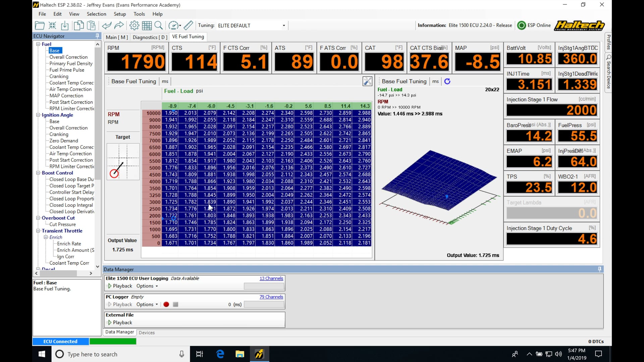Image resolution: width=644 pixels, height=362 pixels.
Task: Click the undo arrow icon
Action: (107, 25)
